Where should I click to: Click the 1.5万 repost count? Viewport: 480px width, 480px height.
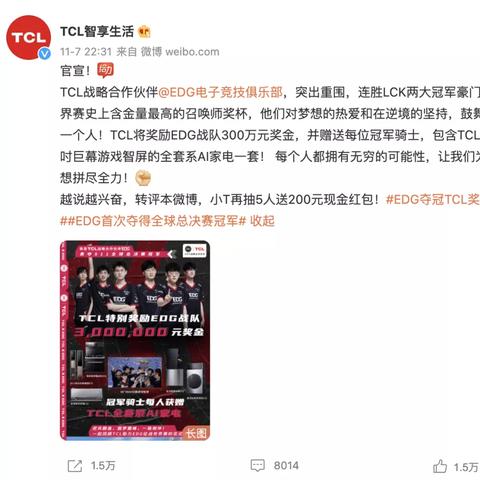click(103, 466)
